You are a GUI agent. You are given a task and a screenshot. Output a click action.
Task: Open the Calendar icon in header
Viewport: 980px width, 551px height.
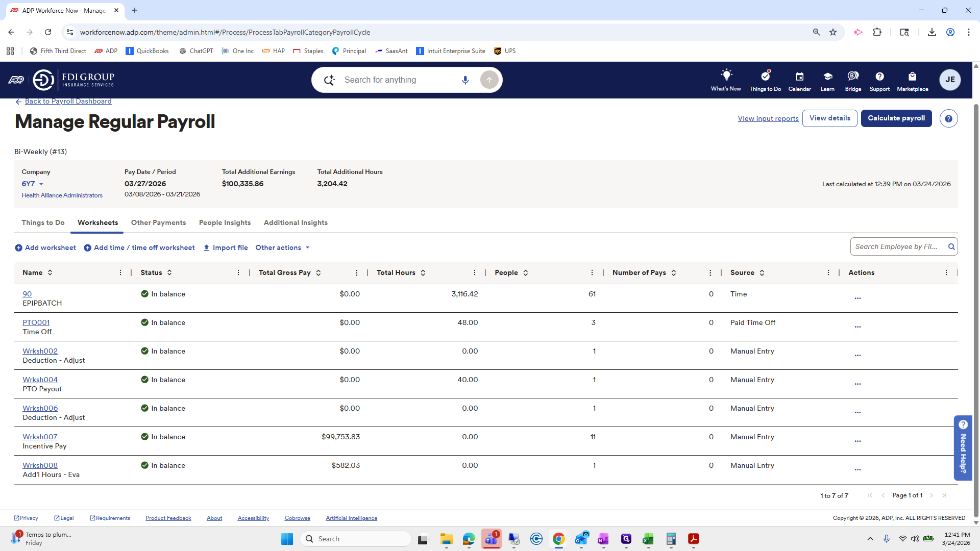(799, 77)
